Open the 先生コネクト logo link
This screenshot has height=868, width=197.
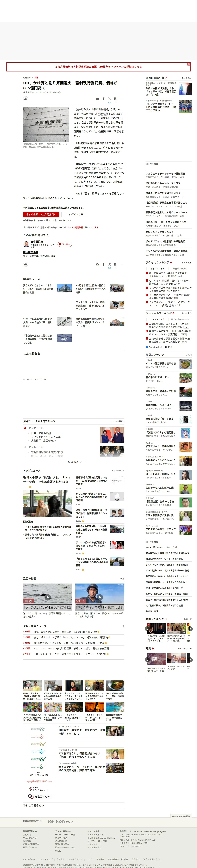coord(39,797)
